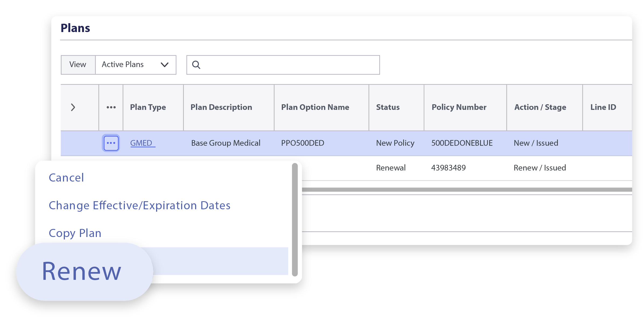This screenshot has height=317, width=644.
Task: Click the Plans panel heading
Action: click(x=75, y=28)
